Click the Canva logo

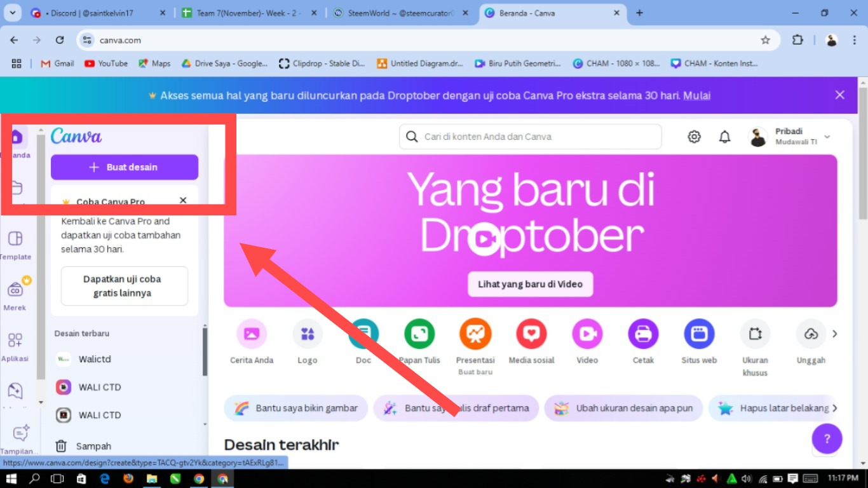pyautogui.click(x=76, y=136)
